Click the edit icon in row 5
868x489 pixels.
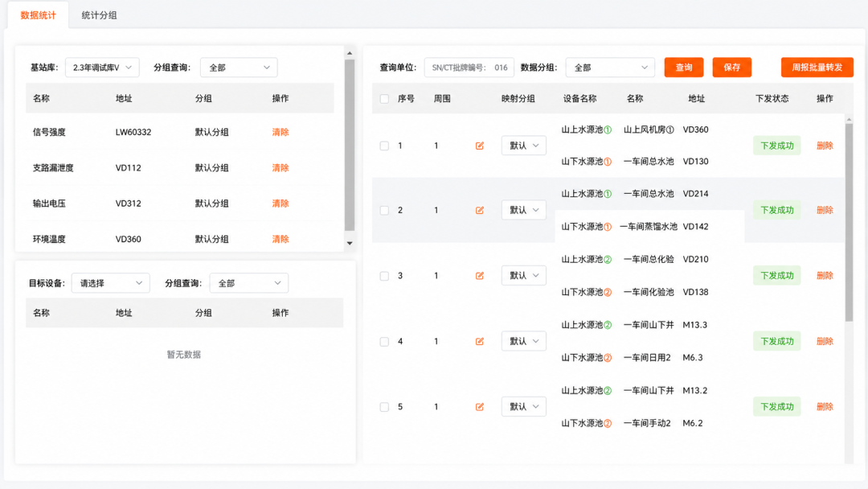click(479, 406)
